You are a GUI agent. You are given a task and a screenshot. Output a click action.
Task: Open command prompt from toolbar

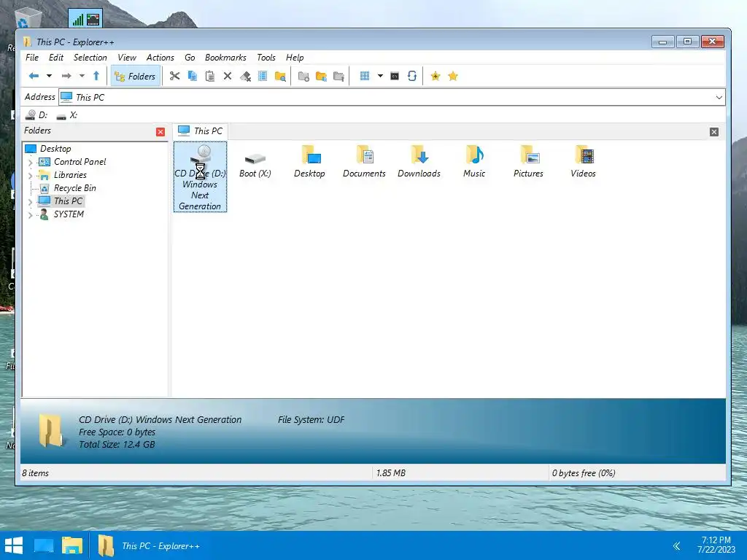395,76
